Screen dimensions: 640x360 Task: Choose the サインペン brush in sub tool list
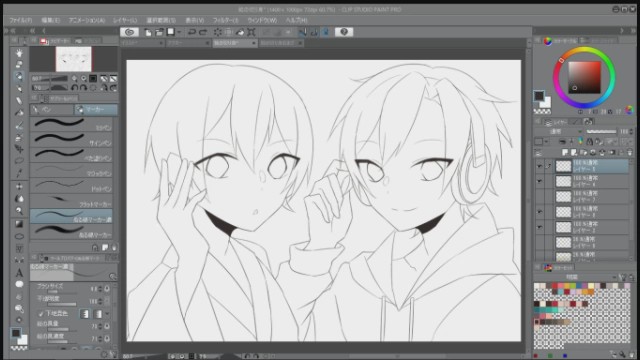[71, 139]
